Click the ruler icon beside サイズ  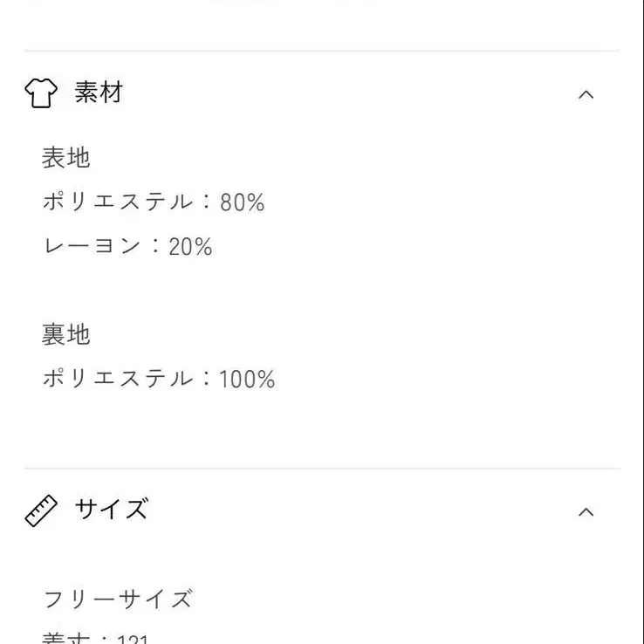pyautogui.click(x=41, y=510)
